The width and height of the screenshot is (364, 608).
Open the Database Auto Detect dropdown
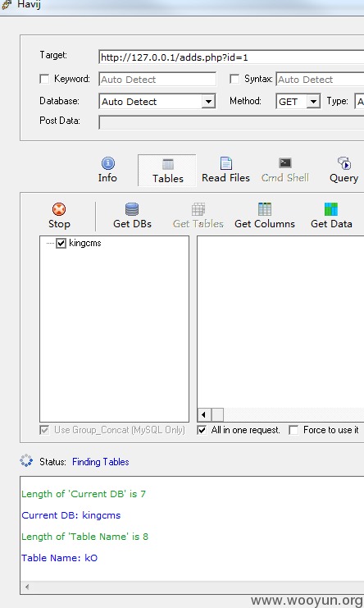click(x=208, y=102)
